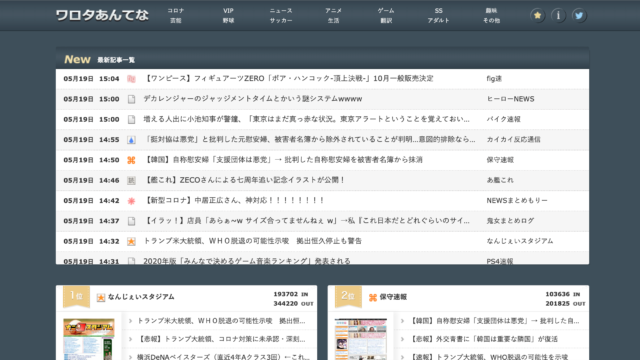Open 横浜DeNAベイスターズ link
The width and height of the screenshot is (640, 360).
223,356
